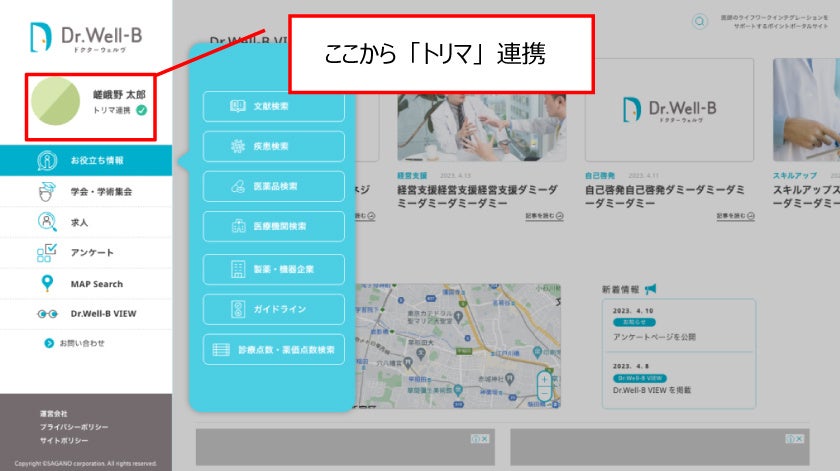The width and height of the screenshot is (840, 471).
Task: Click the お知らせ tag in news
Action: tap(634, 322)
